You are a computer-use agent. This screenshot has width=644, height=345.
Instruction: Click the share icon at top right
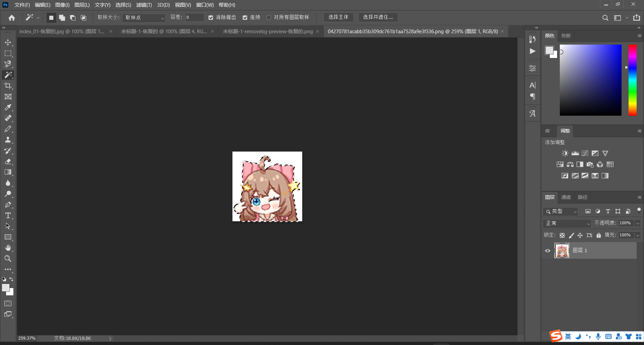tap(637, 17)
